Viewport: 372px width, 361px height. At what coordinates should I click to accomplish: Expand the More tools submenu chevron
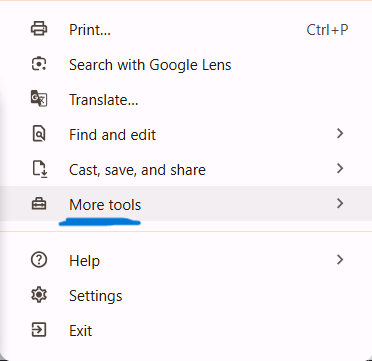click(x=340, y=203)
